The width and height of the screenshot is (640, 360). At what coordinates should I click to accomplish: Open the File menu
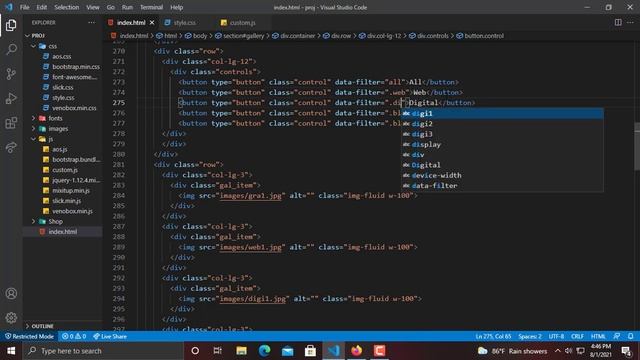[x=24, y=7]
